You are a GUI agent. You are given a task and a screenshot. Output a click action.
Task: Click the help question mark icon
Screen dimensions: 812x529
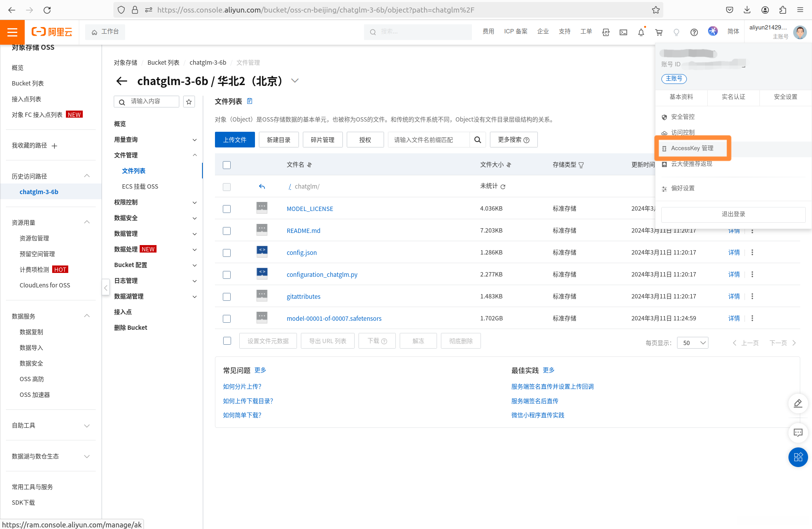coord(694,32)
